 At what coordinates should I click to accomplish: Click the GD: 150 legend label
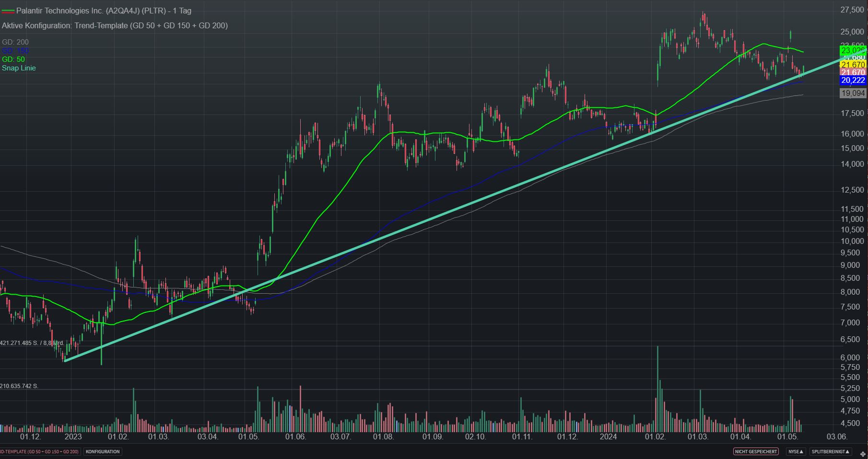15,51
